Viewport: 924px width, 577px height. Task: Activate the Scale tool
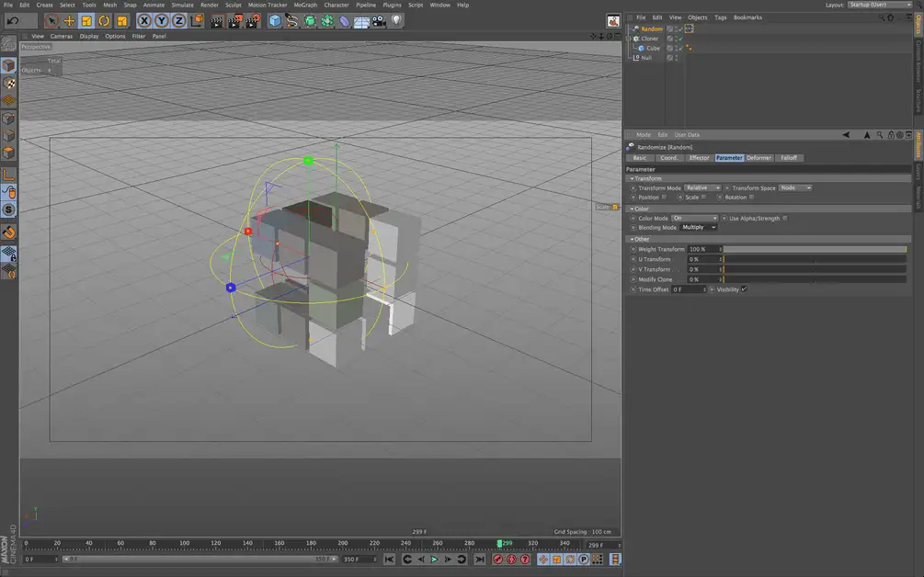click(x=86, y=20)
